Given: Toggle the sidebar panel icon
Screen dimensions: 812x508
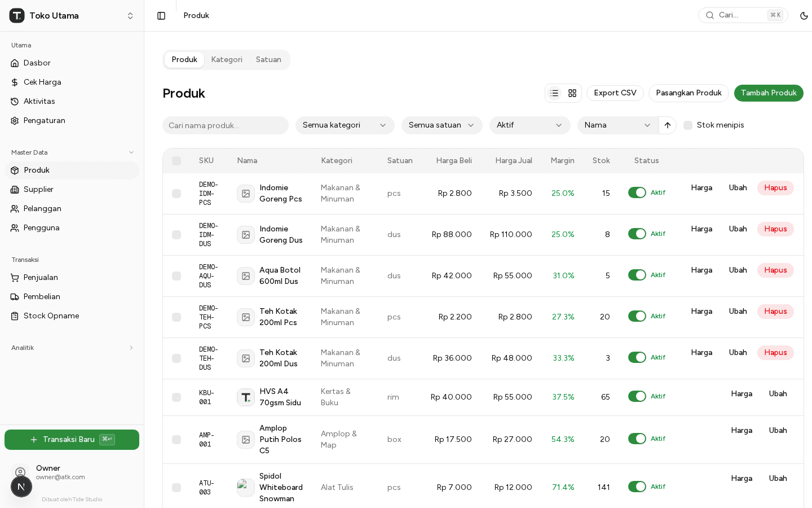Looking at the screenshot, I should pyautogui.click(x=161, y=16).
